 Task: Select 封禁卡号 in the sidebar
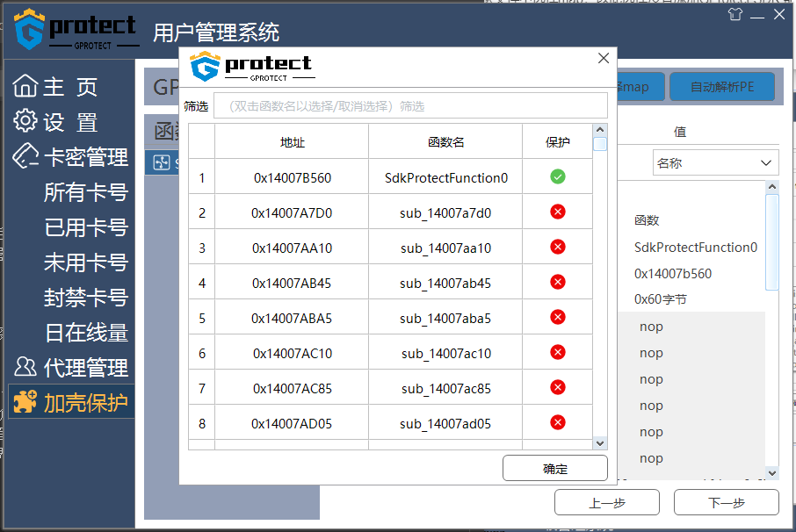point(86,298)
